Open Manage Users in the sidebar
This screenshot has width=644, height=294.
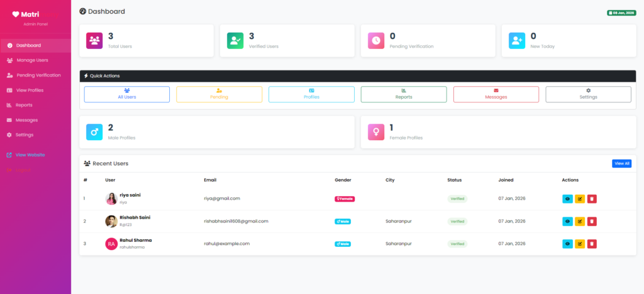35,60
